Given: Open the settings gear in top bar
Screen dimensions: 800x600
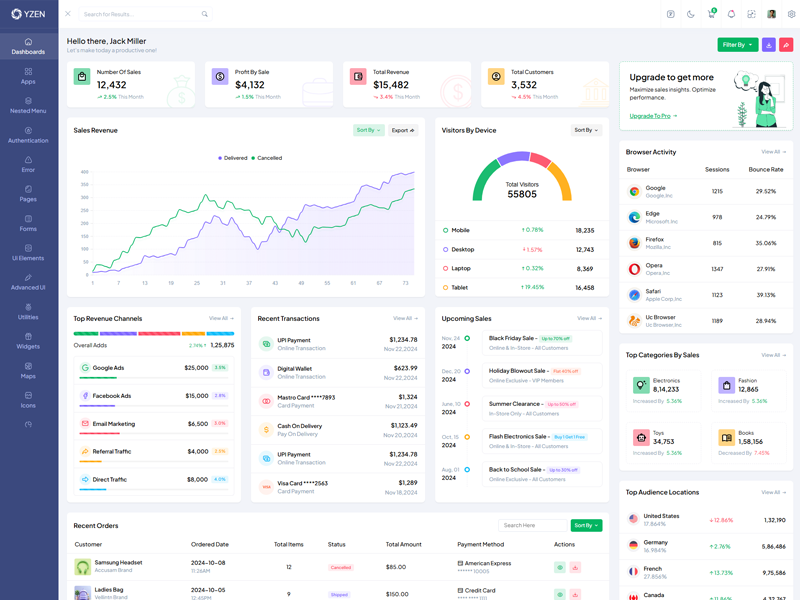Looking at the screenshot, I should [791, 14].
